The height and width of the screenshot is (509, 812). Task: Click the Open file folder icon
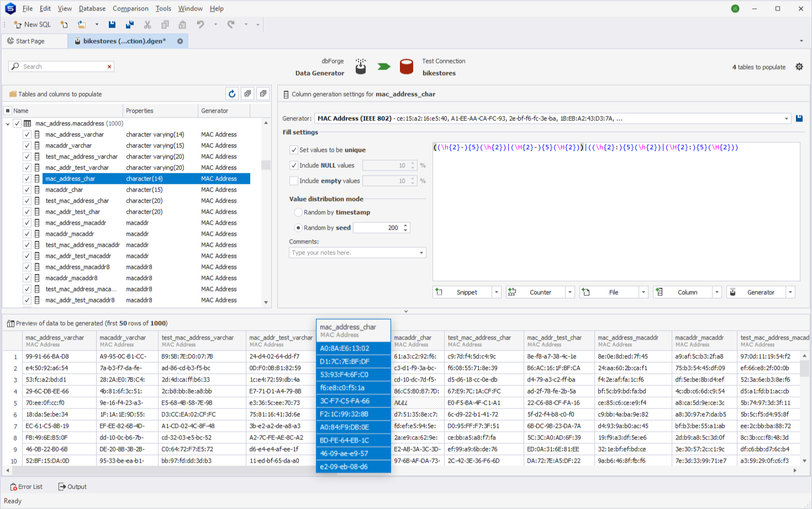pyautogui.click(x=82, y=24)
